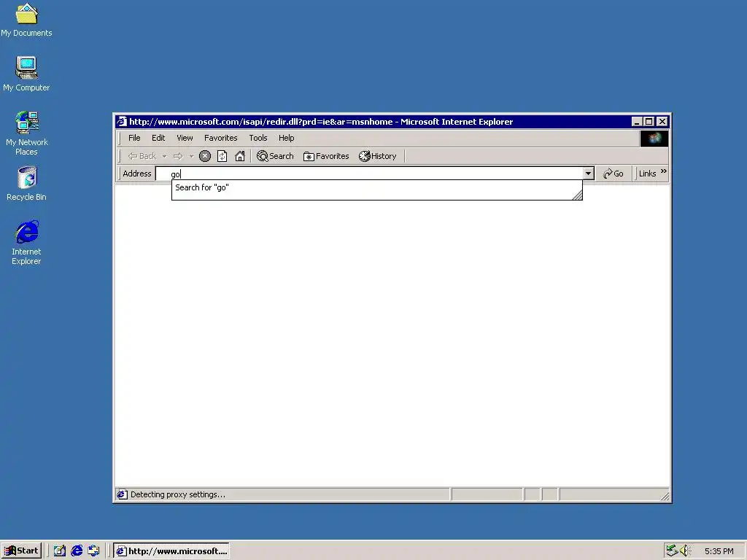Open the File menu

click(x=134, y=138)
